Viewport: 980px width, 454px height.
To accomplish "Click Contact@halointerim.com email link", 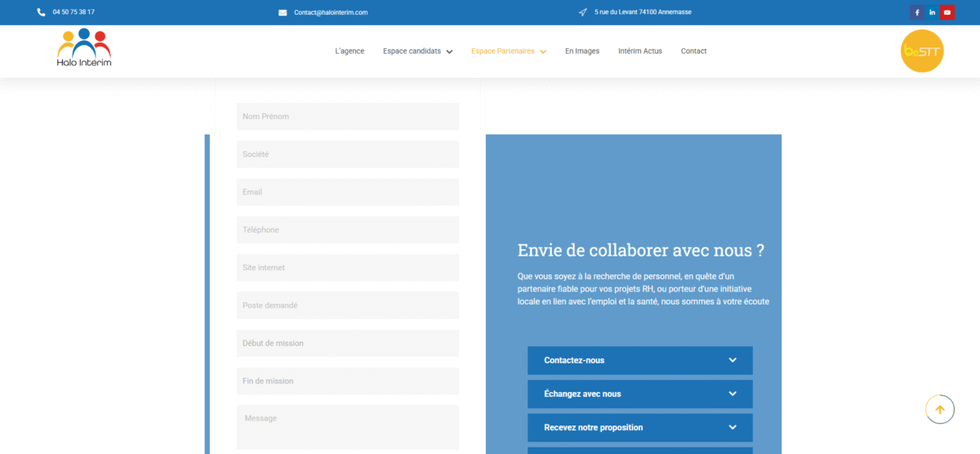I will 331,12.
